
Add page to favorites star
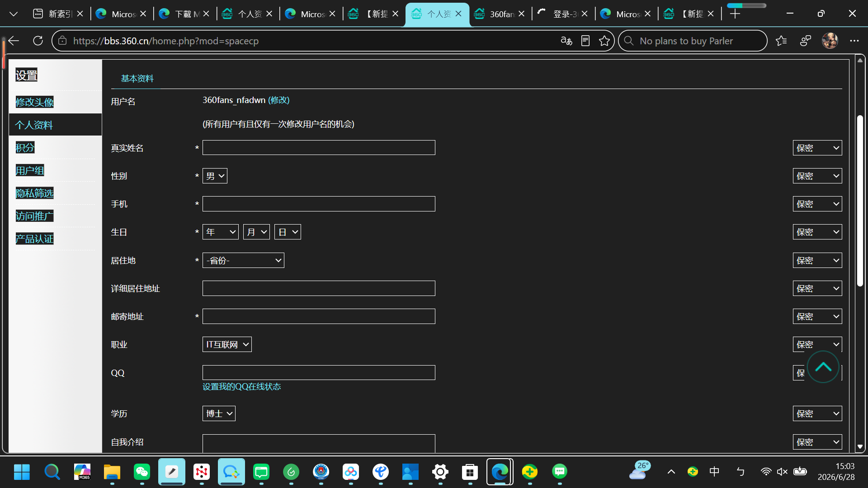coord(604,41)
